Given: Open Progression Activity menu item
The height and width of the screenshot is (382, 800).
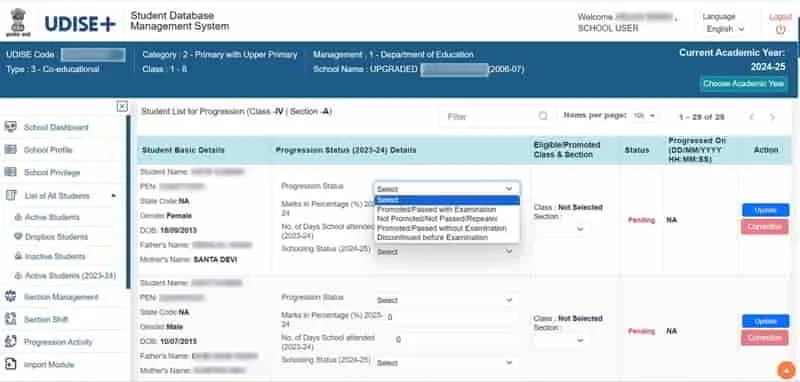Looking at the screenshot, I should [x=58, y=342].
